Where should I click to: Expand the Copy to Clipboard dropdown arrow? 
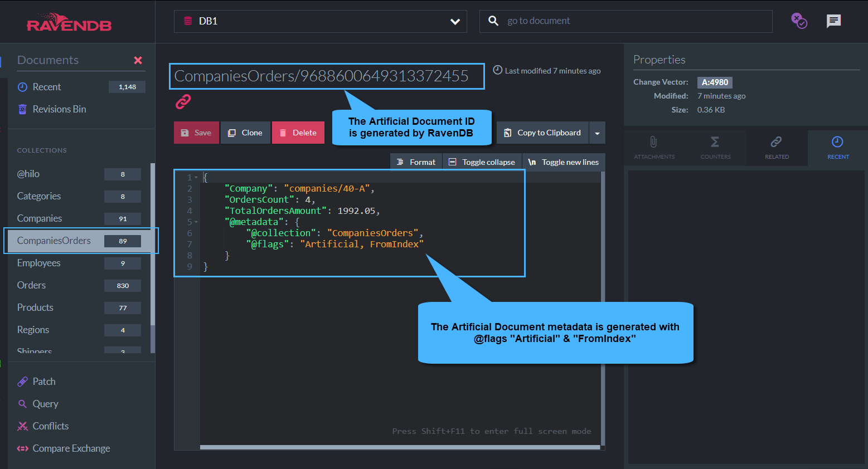[597, 133]
